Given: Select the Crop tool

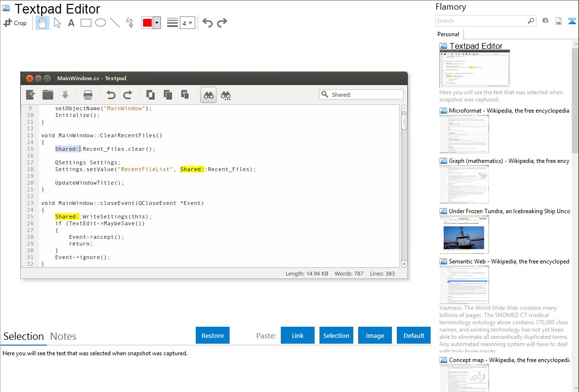Looking at the screenshot, I should [x=15, y=23].
